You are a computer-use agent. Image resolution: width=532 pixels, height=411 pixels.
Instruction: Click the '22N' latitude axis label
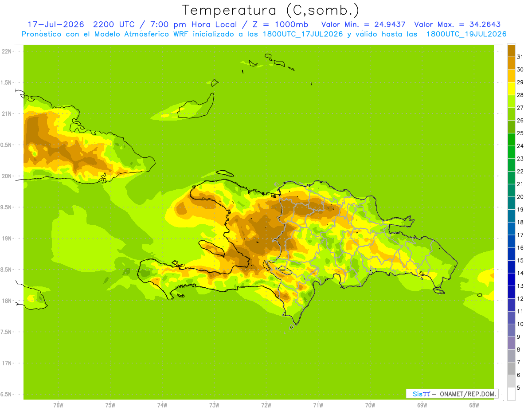(x=6, y=51)
